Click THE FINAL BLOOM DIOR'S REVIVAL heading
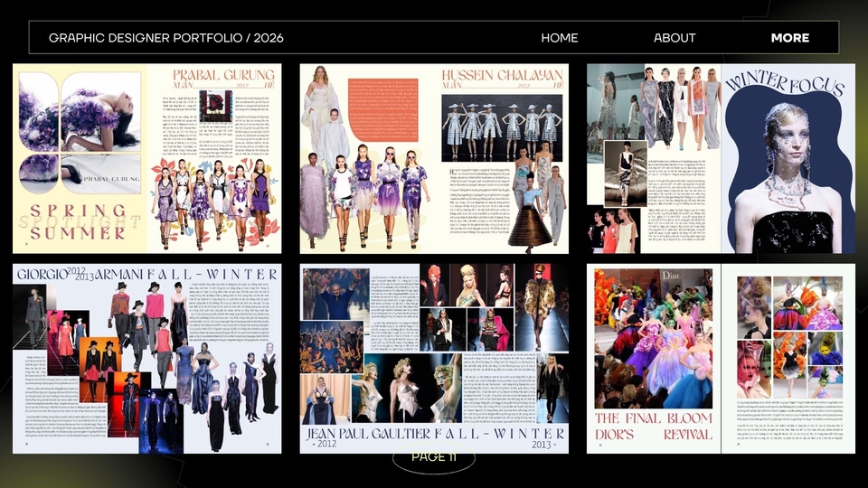This screenshot has height=488, width=868. (653, 427)
